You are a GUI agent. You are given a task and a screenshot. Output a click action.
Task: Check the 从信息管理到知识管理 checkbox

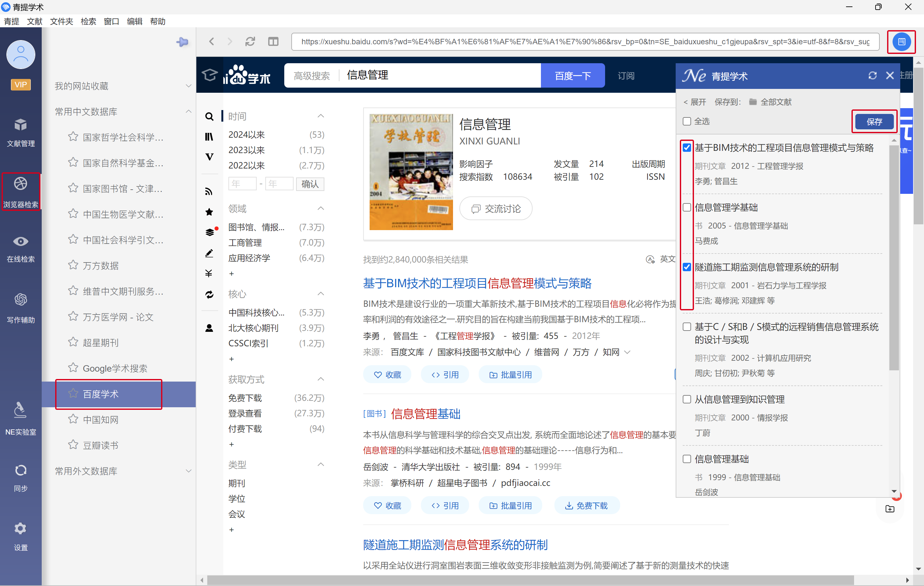point(687,400)
